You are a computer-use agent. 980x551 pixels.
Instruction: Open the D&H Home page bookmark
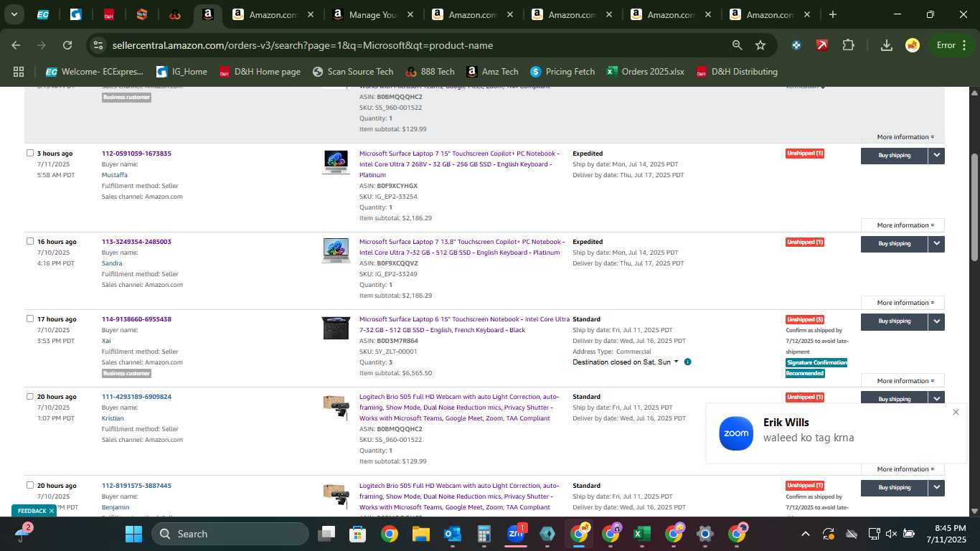pyautogui.click(x=260, y=72)
